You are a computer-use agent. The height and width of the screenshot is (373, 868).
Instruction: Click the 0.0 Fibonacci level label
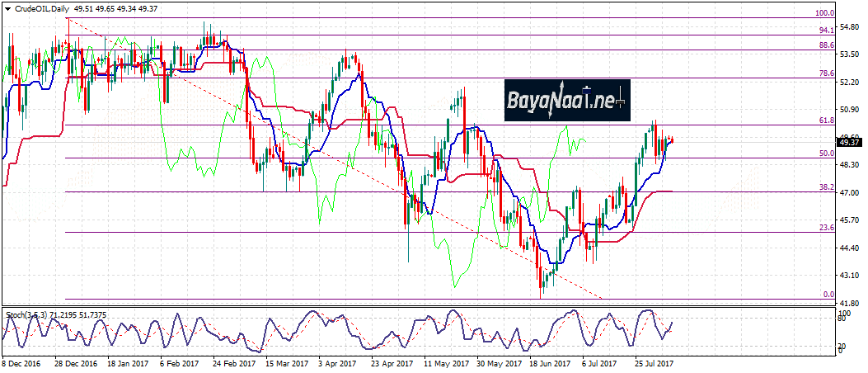point(829,295)
